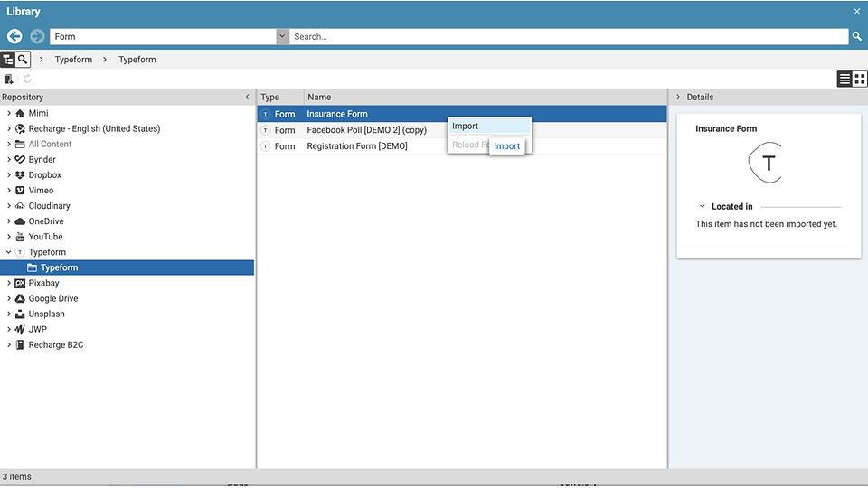Click the search magnifier button at right
Viewport: 868px width, 488px height.
(857, 36)
